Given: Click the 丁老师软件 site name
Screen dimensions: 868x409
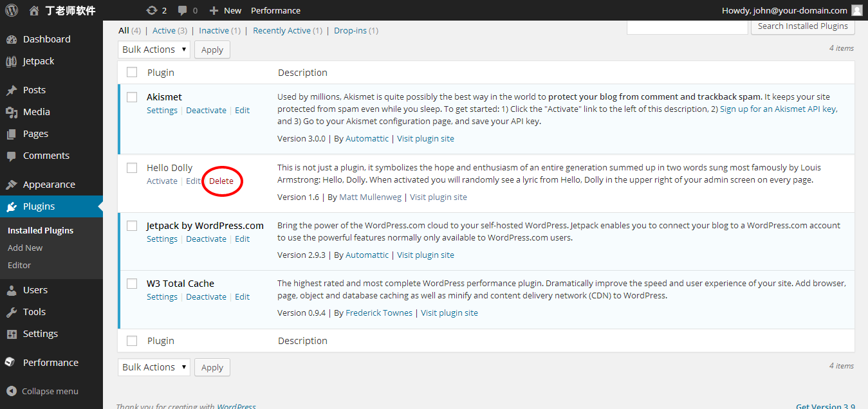Looking at the screenshot, I should pyautogui.click(x=71, y=10).
